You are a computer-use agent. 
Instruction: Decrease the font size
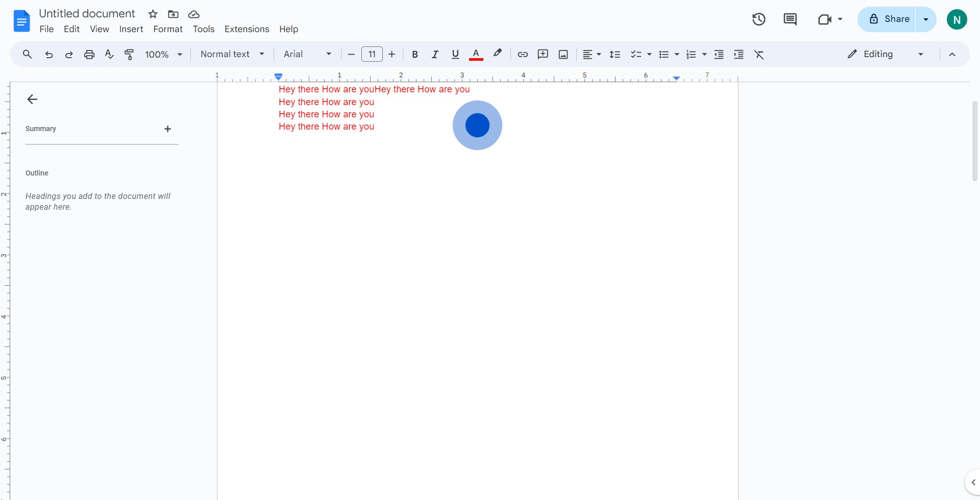351,54
